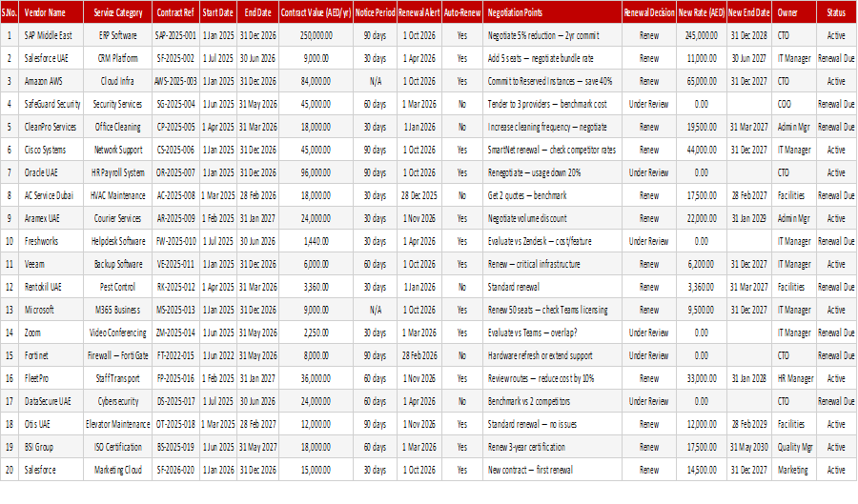
Task: Select the CleanPro Services vendor cell
Action: coord(51,127)
